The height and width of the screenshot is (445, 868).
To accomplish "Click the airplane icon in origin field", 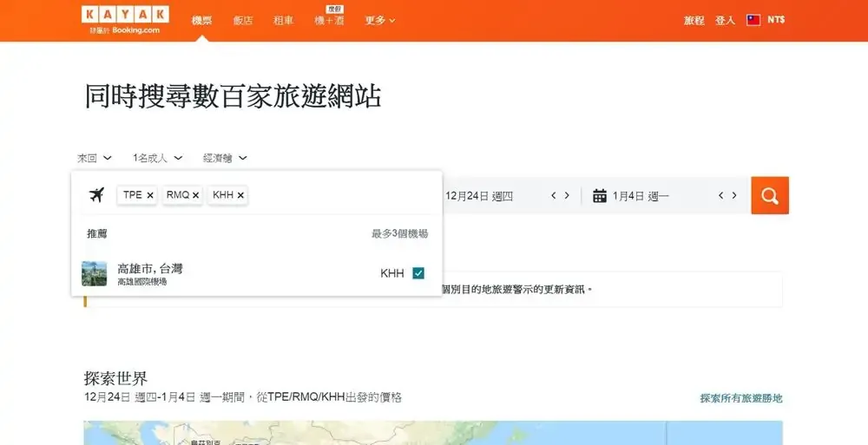I will (x=96, y=195).
